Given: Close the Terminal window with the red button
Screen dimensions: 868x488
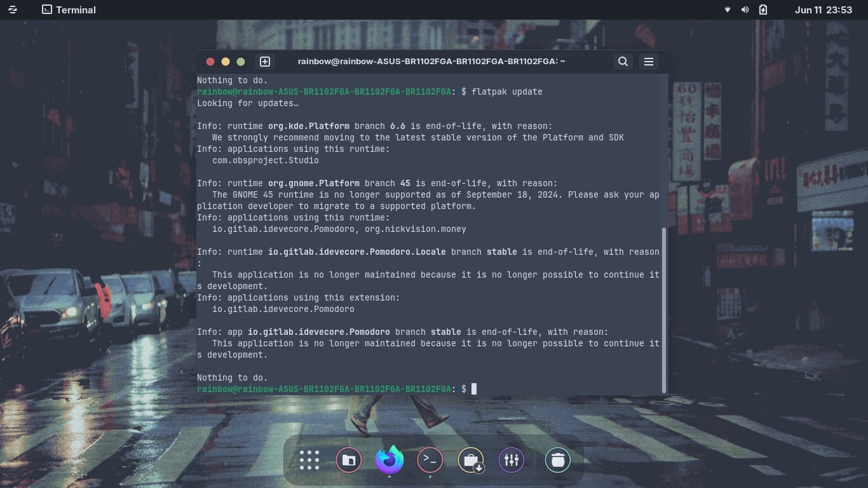Looking at the screenshot, I should (x=210, y=62).
